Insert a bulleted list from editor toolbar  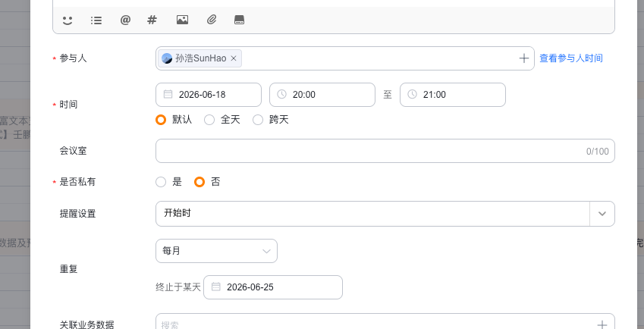tap(96, 20)
